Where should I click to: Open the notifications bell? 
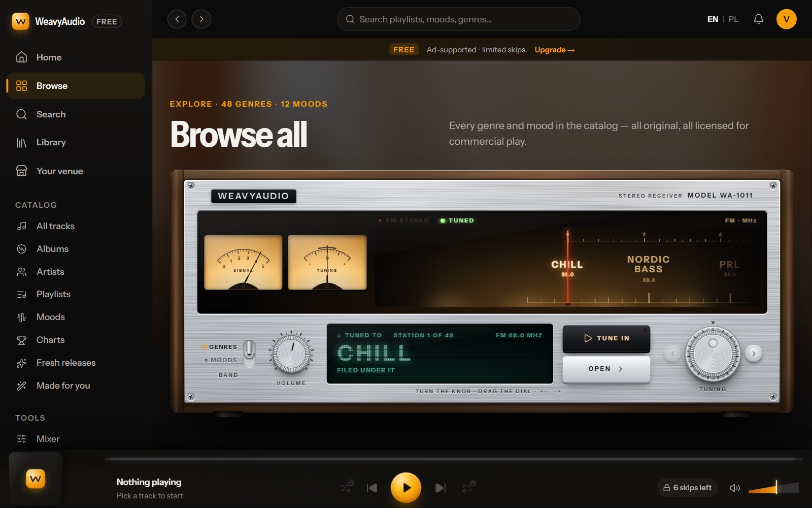pyautogui.click(x=758, y=19)
